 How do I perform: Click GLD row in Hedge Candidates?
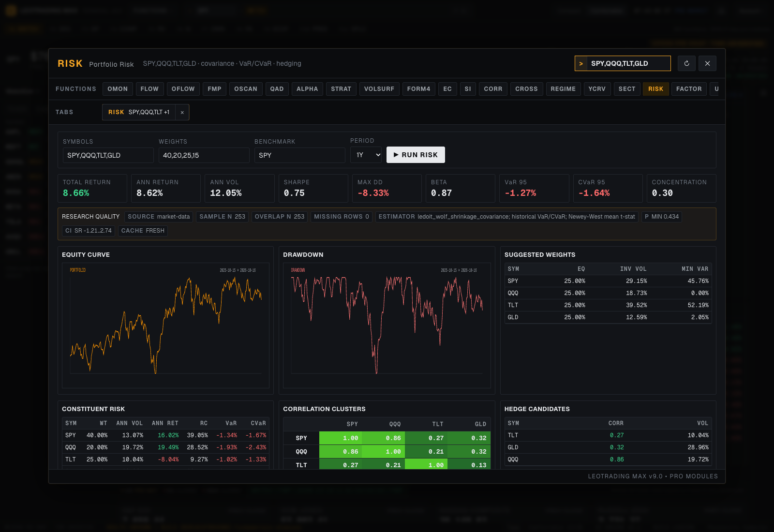point(608,447)
